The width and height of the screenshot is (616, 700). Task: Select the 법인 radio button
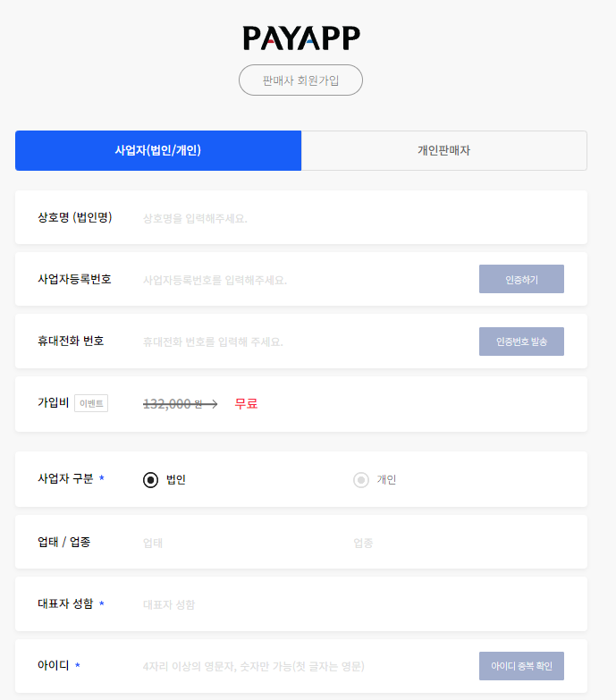pos(150,480)
